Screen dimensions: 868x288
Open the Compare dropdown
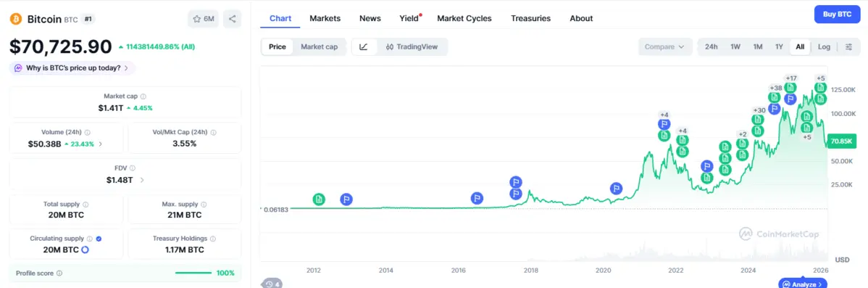coord(665,47)
